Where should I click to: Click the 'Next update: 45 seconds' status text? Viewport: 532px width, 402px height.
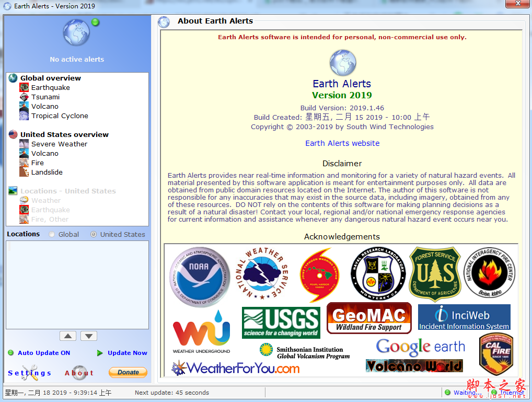pos(172,393)
